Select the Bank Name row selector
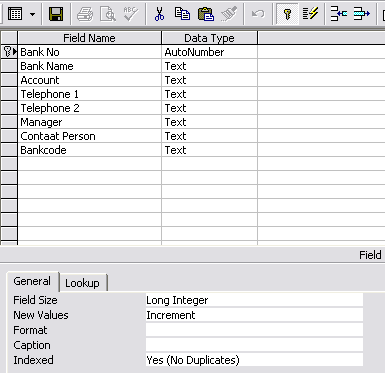 (9, 66)
